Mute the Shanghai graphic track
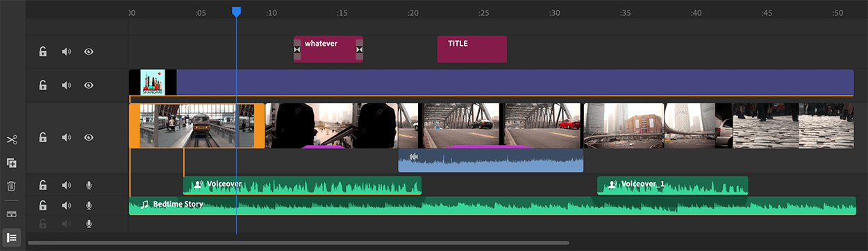This screenshot has height=251, width=868. pyautogui.click(x=66, y=85)
